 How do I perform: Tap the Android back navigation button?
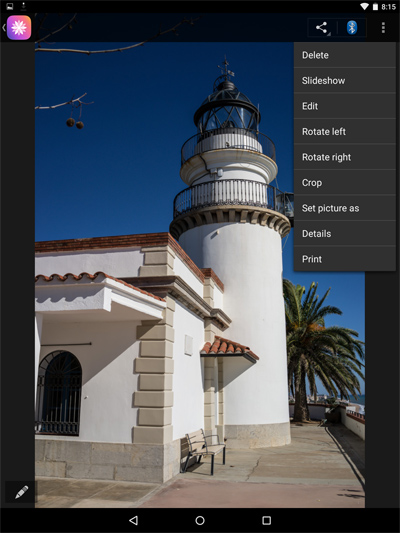click(x=133, y=520)
